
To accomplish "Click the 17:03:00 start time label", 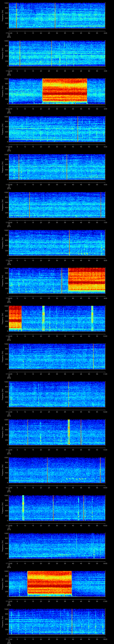I will tap(9, 109).
